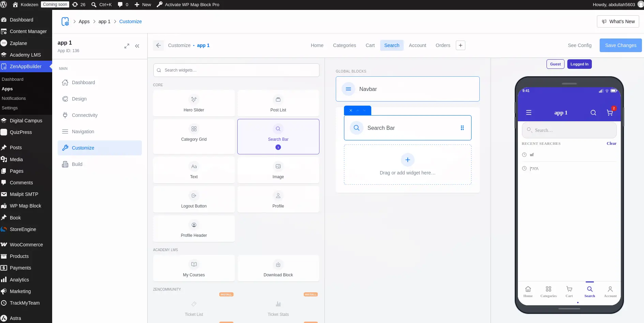Click the phone preview Search field

[569, 130]
